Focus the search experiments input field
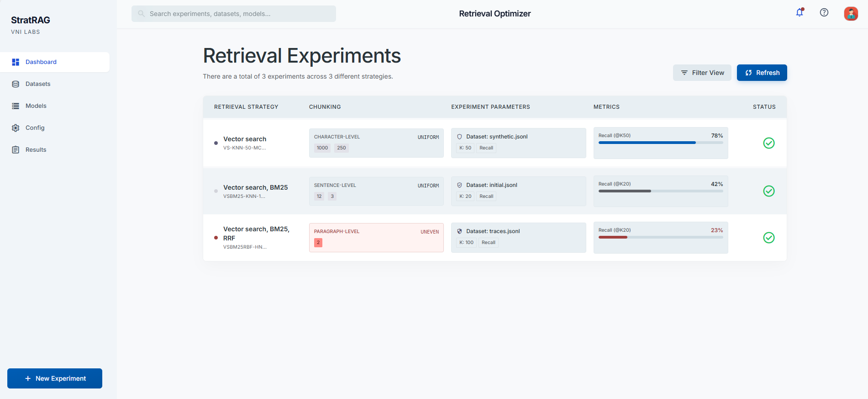Screen dimensions: 868x399 click(x=234, y=14)
